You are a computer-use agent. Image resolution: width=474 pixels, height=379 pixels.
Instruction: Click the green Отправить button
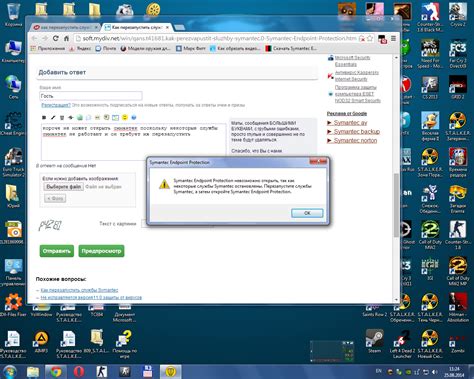tap(57, 251)
